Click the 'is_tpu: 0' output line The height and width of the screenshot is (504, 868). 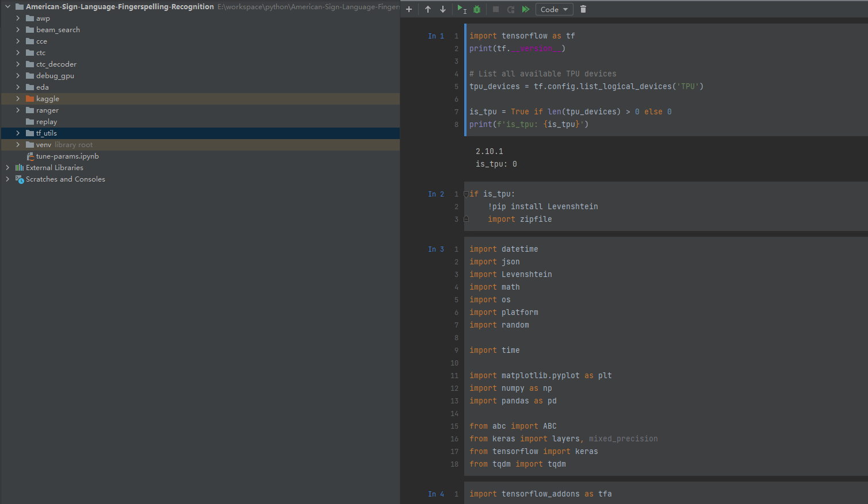496,164
